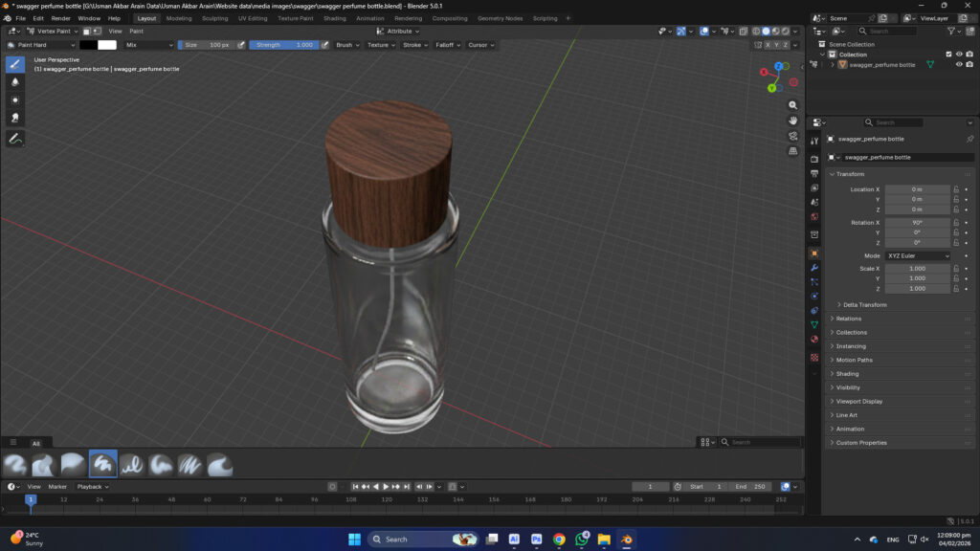Toggle lock on Location X
Screen dimensions: 980x551
[x=956, y=189]
